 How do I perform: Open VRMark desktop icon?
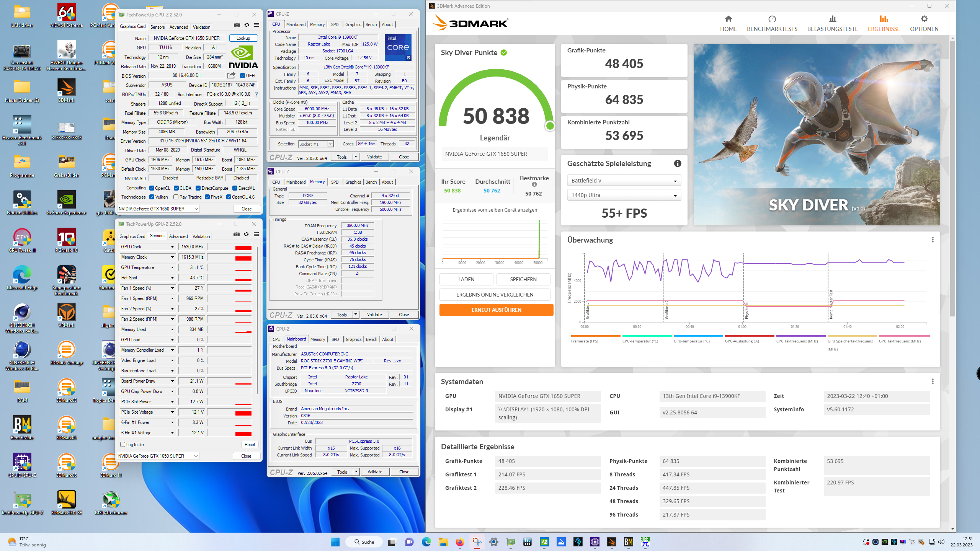tap(66, 316)
